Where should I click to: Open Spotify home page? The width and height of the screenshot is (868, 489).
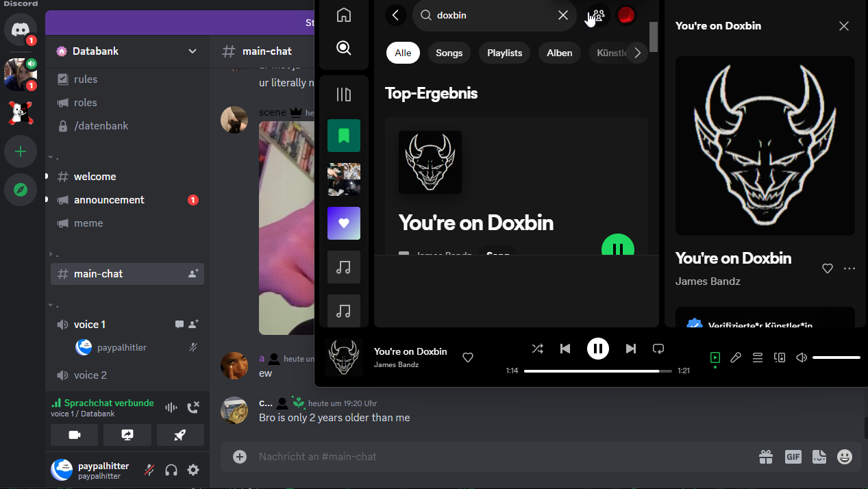(344, 15)
